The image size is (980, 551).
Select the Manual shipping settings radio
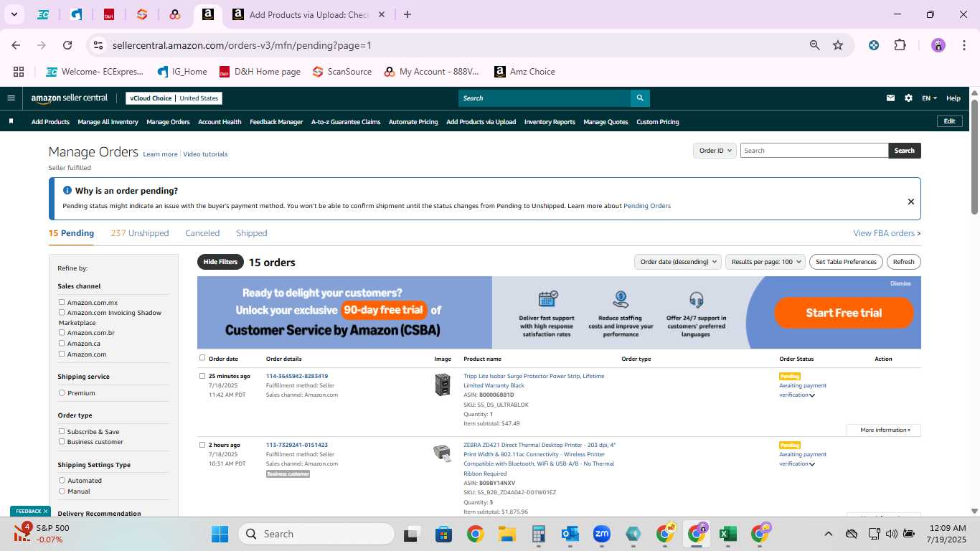62,491
